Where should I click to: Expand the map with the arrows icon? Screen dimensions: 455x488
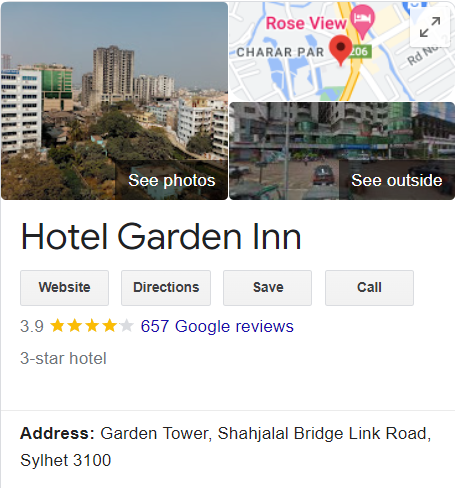[x=430, y=27]
